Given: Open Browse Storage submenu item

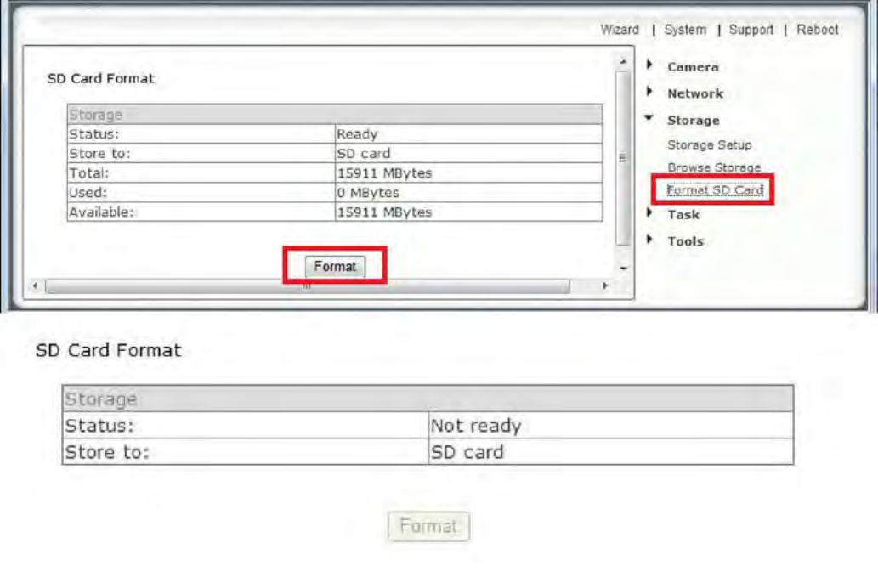Looking at the screenshot, I should [x=714, y=167].
